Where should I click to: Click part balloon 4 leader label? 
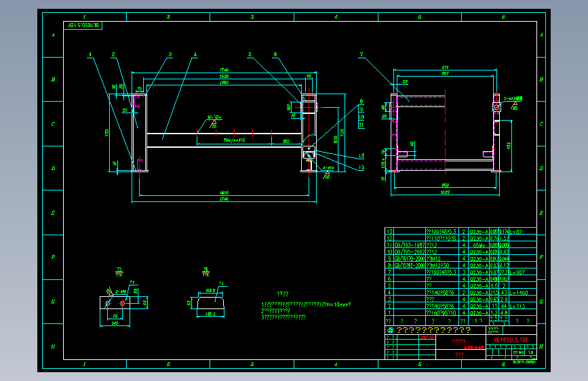click(195, 54)
